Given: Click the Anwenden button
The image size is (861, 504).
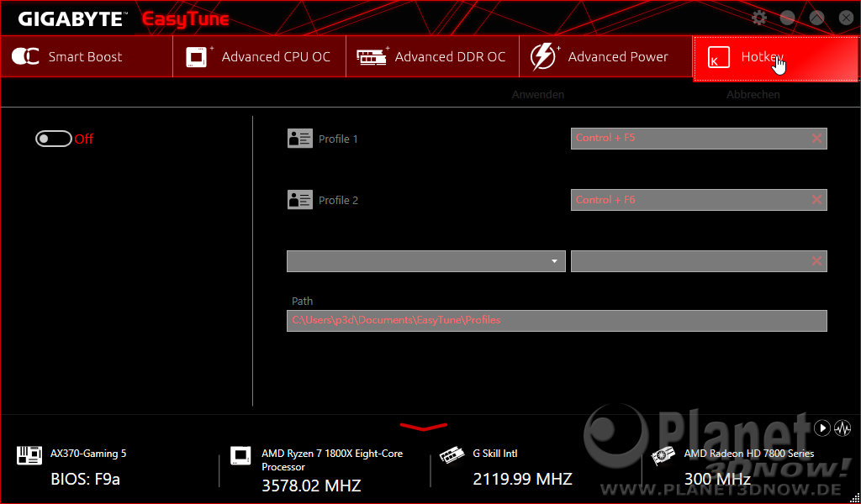Looking at the screenshot, I should (537, 94).
